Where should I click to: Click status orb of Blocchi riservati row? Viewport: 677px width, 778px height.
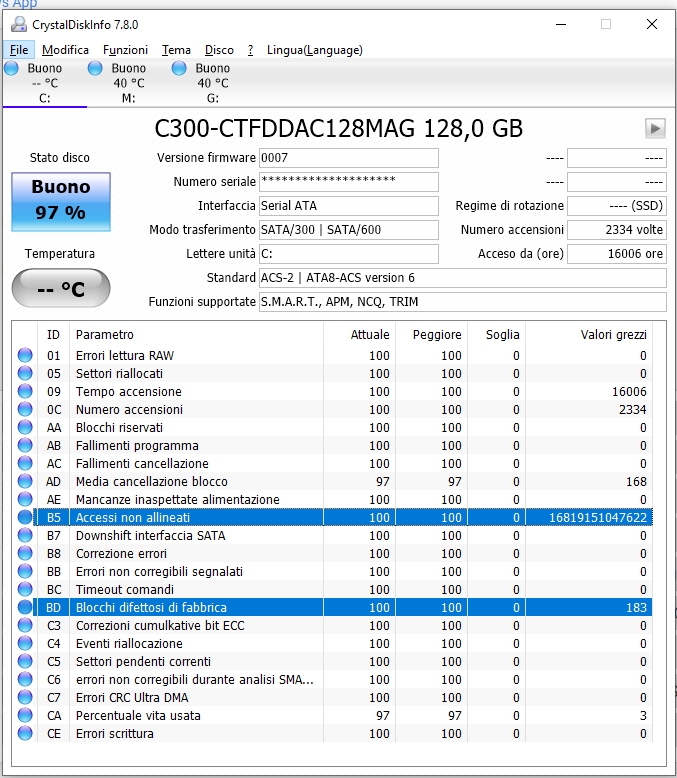click(x=25, y=427)
